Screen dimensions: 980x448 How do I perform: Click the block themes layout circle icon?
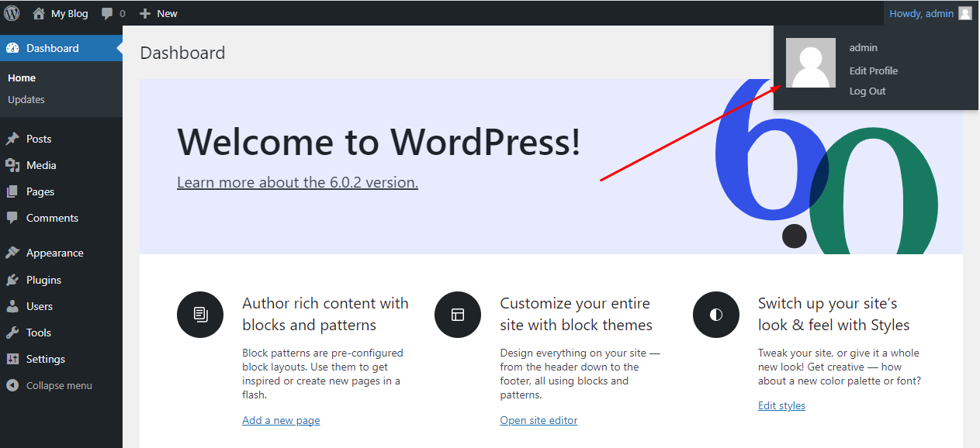click(458, 315)
